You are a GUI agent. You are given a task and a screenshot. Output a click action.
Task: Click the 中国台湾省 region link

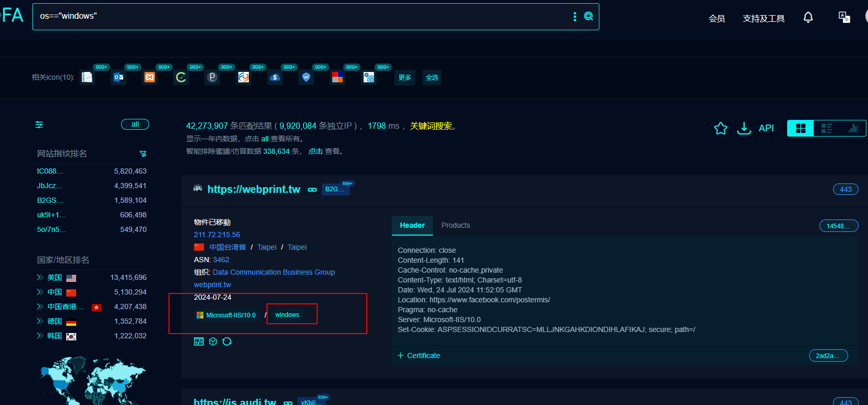(227, 247)
